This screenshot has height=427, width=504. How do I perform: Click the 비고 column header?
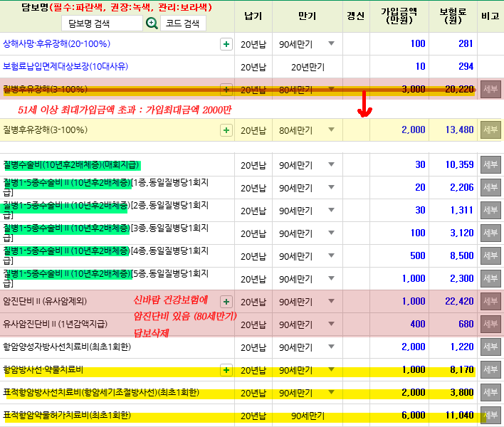point(490,16)
